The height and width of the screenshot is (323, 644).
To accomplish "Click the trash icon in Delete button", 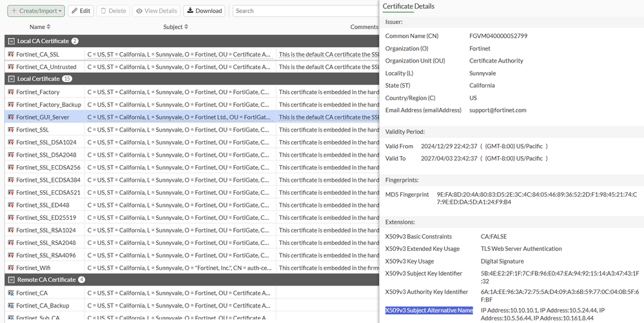I will (x=104, y=11).
